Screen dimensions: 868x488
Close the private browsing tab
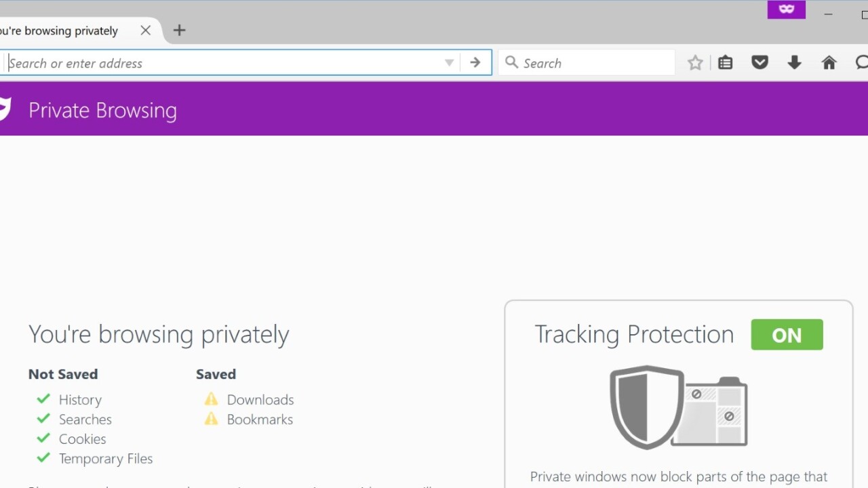click(145, 30)
